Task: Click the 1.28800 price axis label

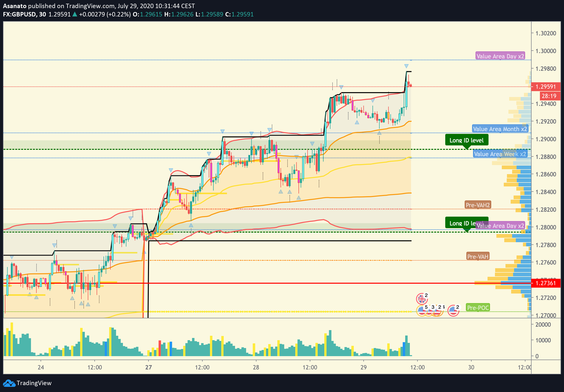Action: [x=546, y=157]
